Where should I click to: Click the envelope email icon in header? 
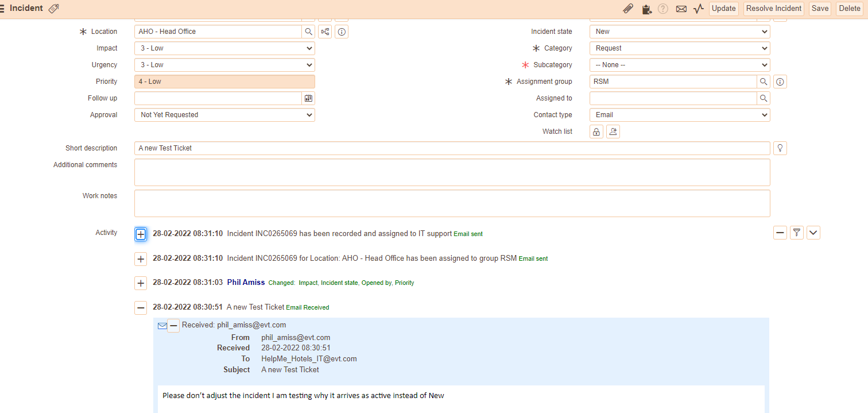pos(681,9)
